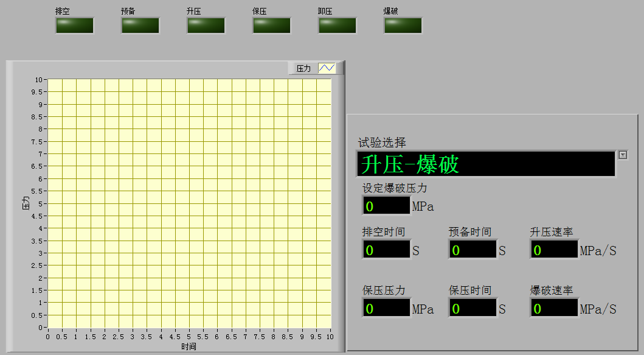This screenshot has width=644, height=355.
Task: Expand the test mode selector list
Action: [x=623, y=155]
